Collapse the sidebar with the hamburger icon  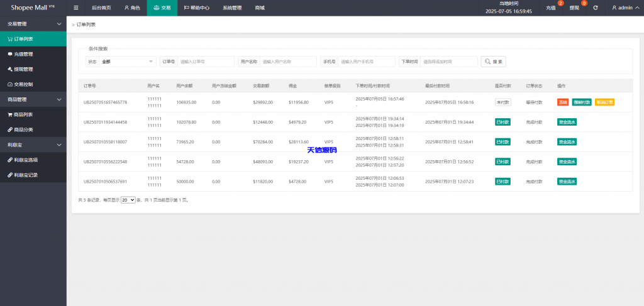tap(76, 8)
